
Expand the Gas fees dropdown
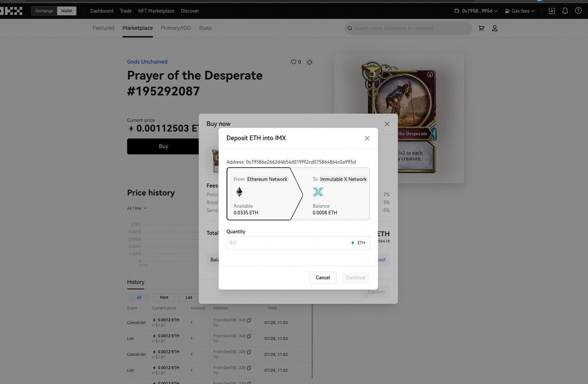(520, 11)
